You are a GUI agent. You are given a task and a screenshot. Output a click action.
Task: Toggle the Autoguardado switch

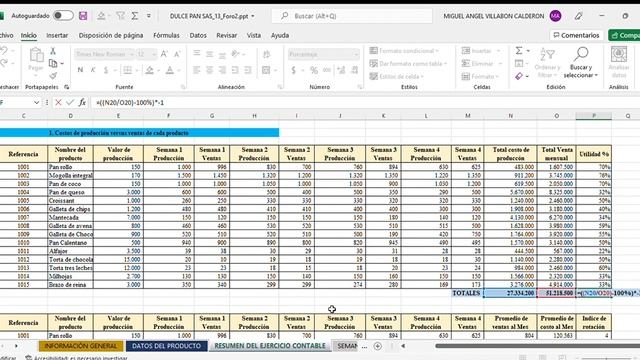pos(63,16)
